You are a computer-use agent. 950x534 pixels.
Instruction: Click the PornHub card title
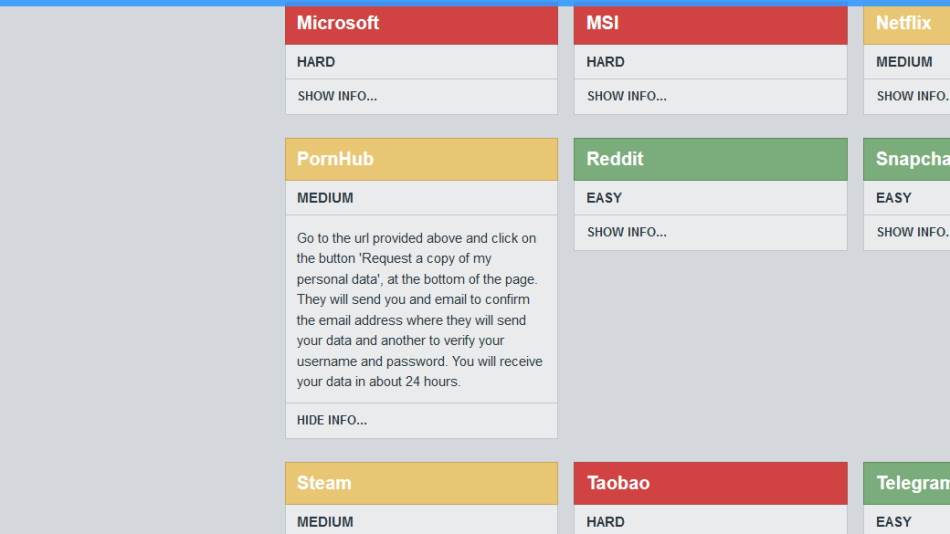[x=335, y=159]
